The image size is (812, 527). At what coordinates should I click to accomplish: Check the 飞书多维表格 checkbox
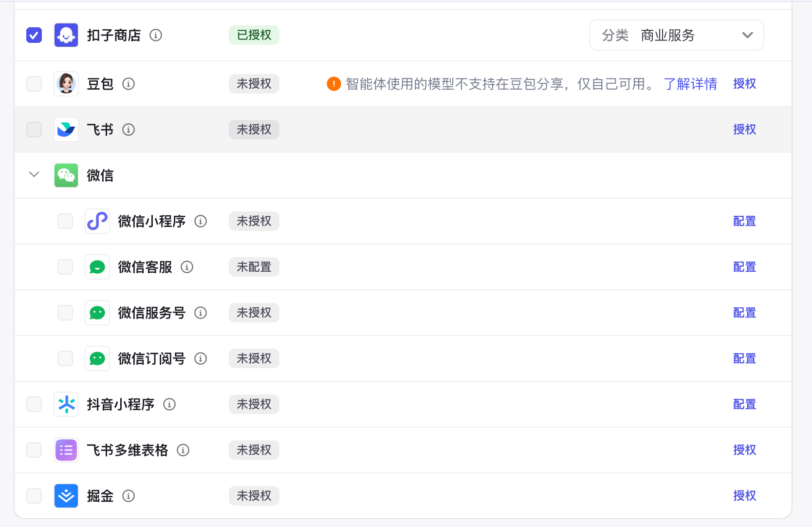pos(34,450)
